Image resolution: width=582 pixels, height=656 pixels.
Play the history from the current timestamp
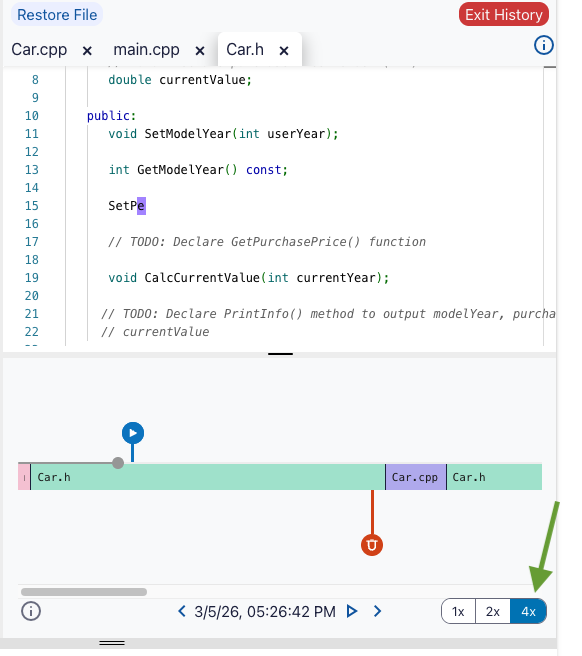[352, 611]
